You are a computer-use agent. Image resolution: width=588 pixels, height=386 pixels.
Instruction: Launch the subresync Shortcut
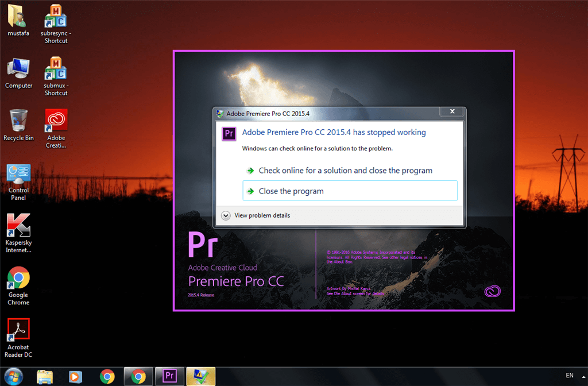[x=55, y=17]
